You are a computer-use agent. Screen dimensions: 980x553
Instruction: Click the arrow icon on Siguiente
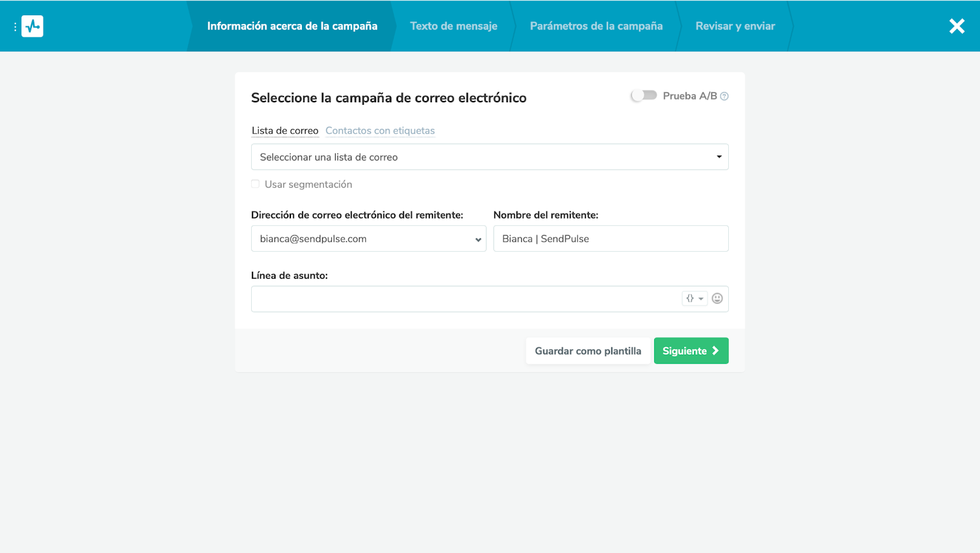point(715,351)
